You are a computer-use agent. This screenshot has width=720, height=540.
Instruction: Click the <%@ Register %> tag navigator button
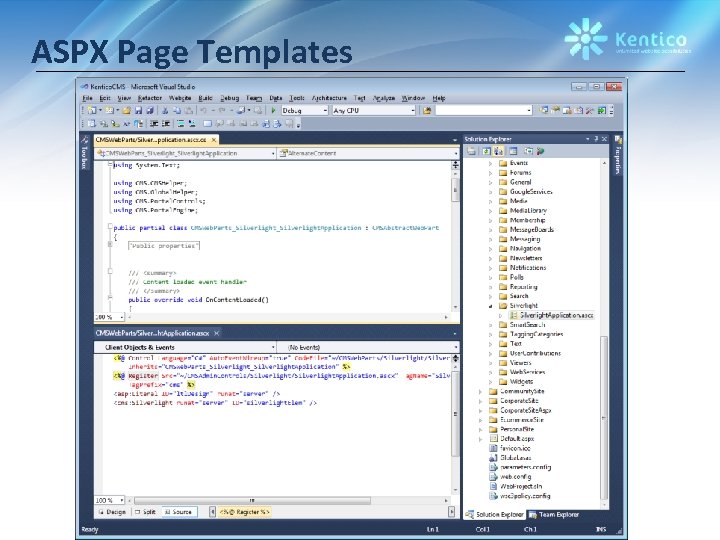[x=244, y=512]
